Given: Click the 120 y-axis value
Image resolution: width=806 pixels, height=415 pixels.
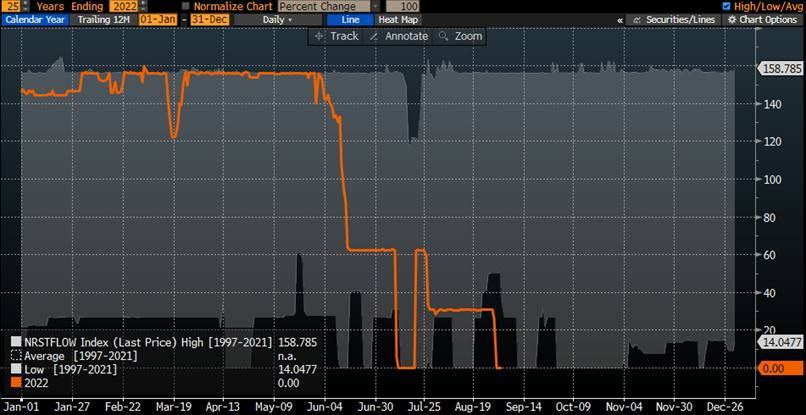Looking at the screenshot, I should 773,141.
